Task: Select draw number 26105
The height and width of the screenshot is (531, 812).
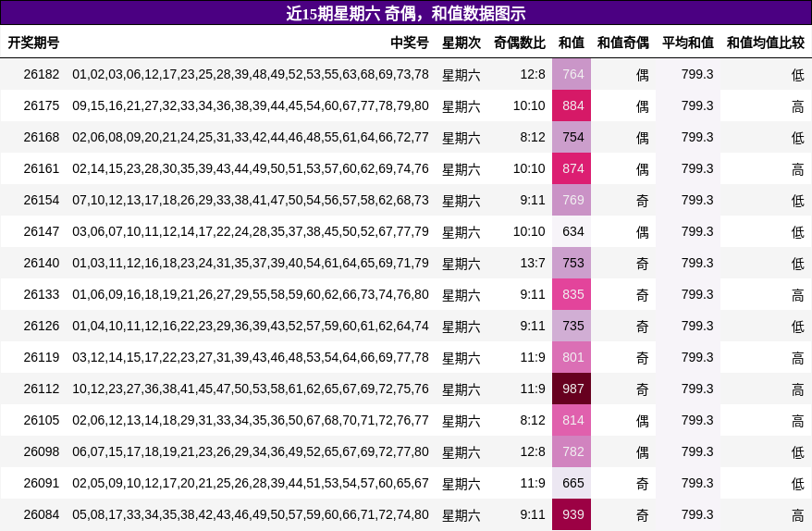Action: click(42, 420)
